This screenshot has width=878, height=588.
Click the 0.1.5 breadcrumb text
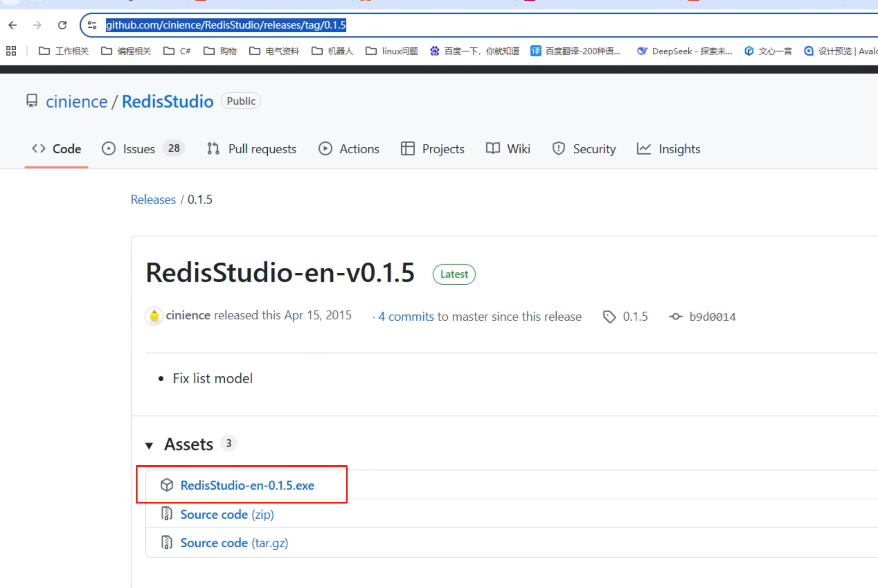tap(200, 199)
